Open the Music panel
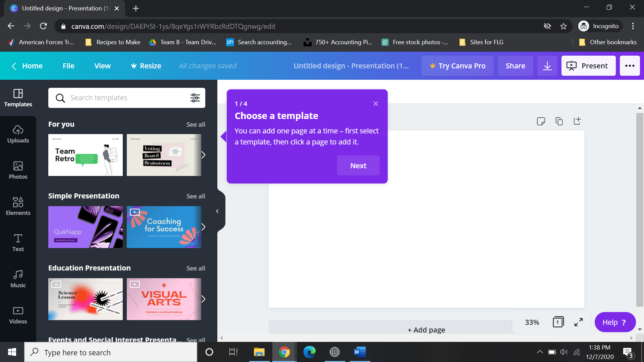This screenshot has height=362, width=644. [x=18, y=279]
